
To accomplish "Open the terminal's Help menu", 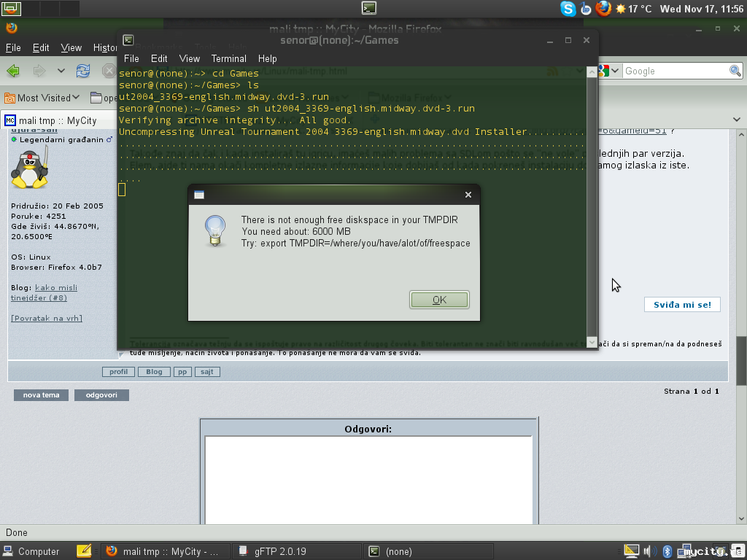I will 267,58.
